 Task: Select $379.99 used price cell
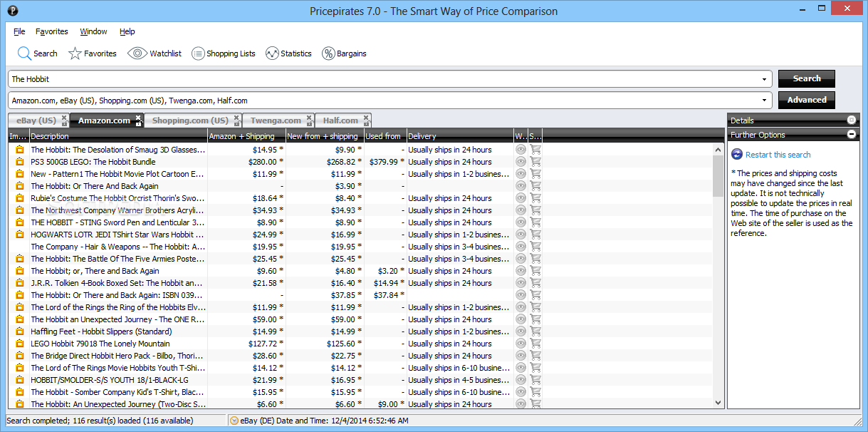(x=385, y=162)
